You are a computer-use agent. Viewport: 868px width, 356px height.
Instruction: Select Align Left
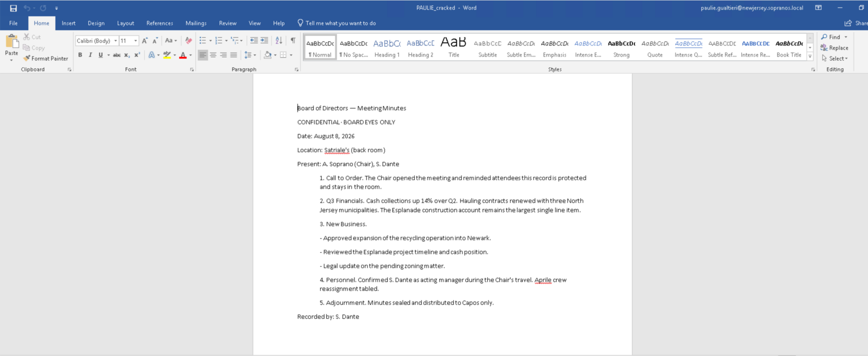coord(203,55)
